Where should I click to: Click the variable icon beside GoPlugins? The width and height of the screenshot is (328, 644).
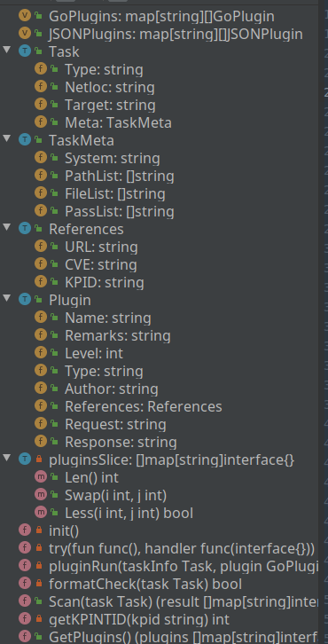[25, 17]
